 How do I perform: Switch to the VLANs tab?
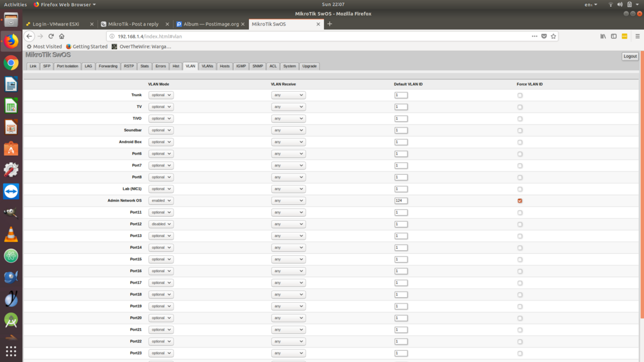pyautogui.click(x=208, y=66)
